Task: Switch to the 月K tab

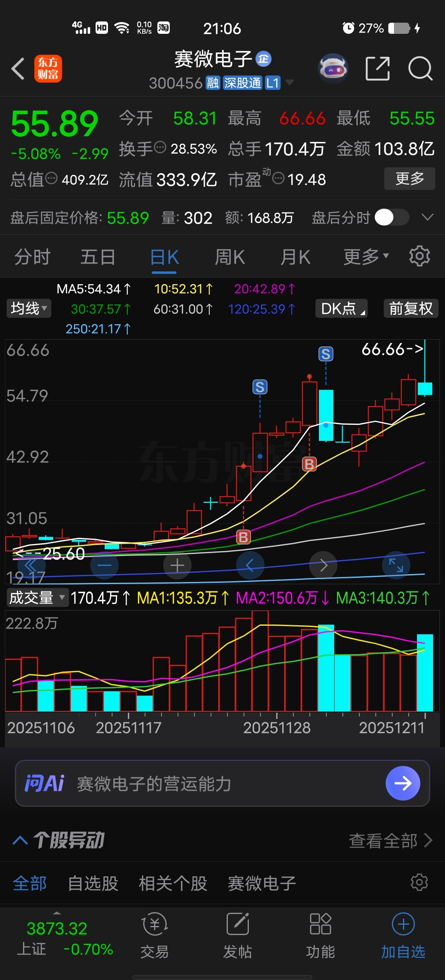Action: 295,257
